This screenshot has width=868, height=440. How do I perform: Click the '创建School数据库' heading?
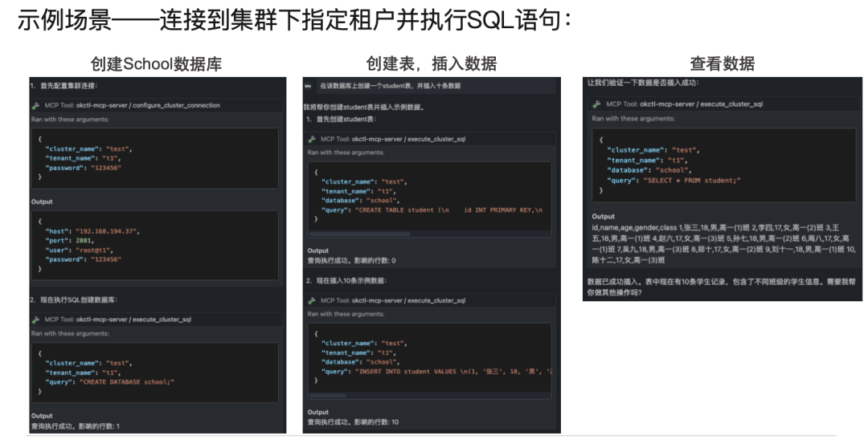pos(156,63)
